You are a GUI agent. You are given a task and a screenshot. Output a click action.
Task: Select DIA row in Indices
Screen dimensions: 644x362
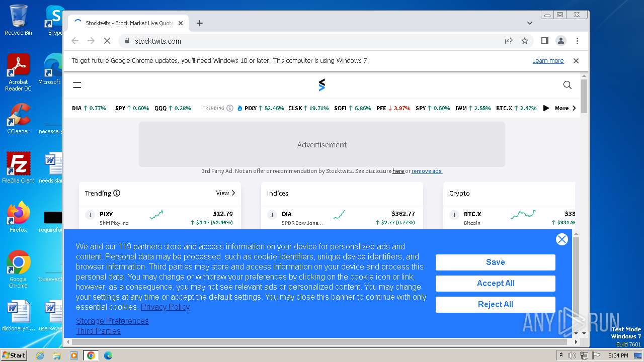click(342, 218)
